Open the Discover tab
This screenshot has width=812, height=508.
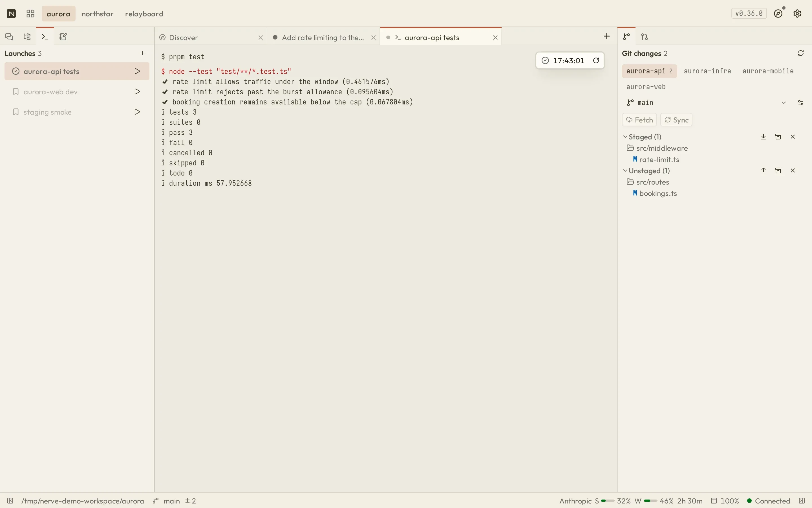pyautogui.click(x=211, y=37)
